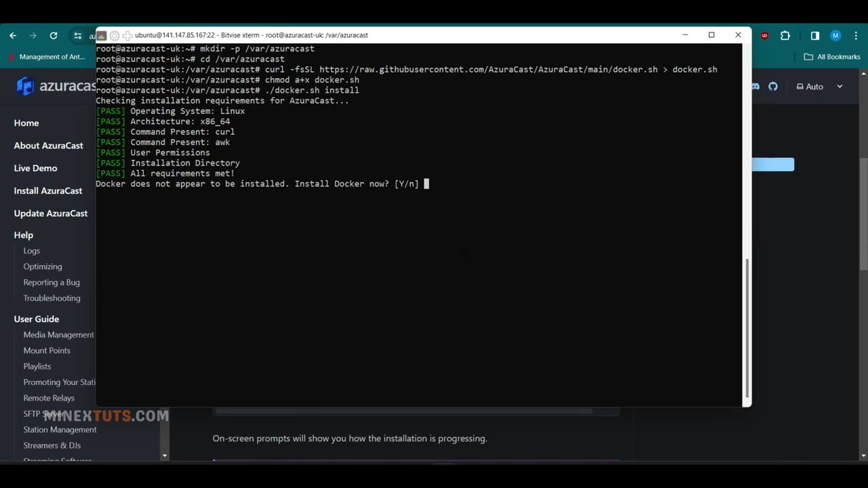Open the Auto theme dropdown

(819, 86)
